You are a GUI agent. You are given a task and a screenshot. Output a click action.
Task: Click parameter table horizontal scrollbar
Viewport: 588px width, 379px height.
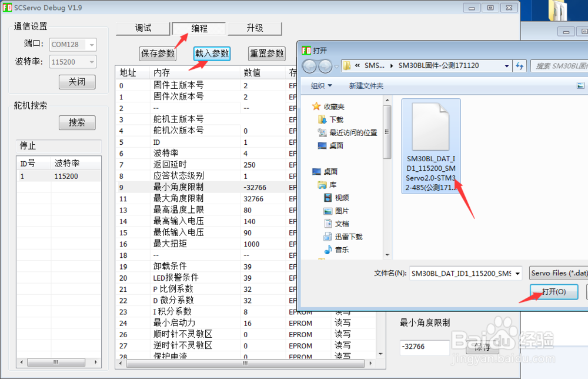click(x=245, y=363)
